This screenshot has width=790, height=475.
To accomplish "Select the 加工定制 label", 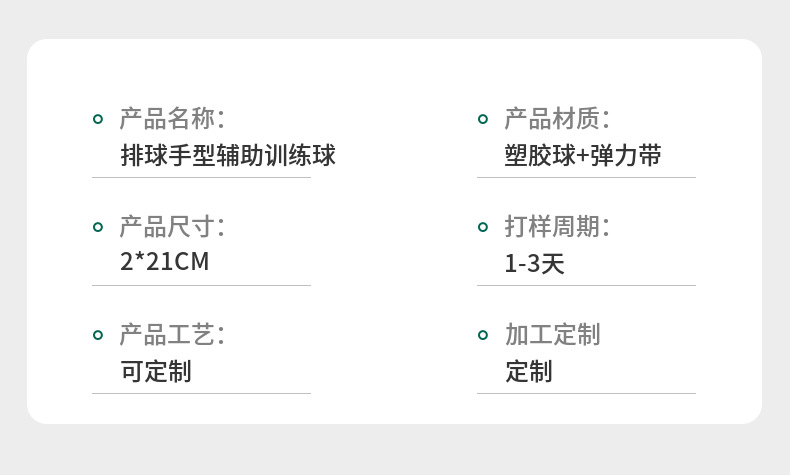I will 552,335.
